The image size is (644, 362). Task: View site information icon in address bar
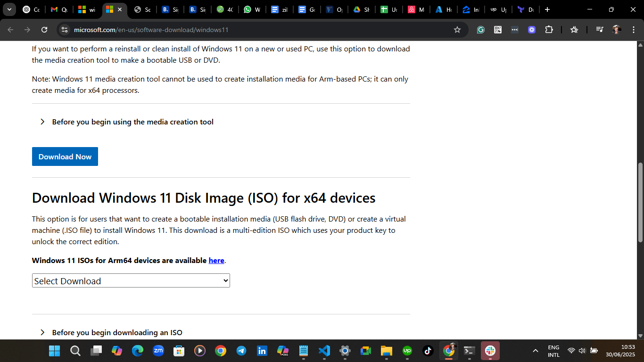[x=65, y=30]
